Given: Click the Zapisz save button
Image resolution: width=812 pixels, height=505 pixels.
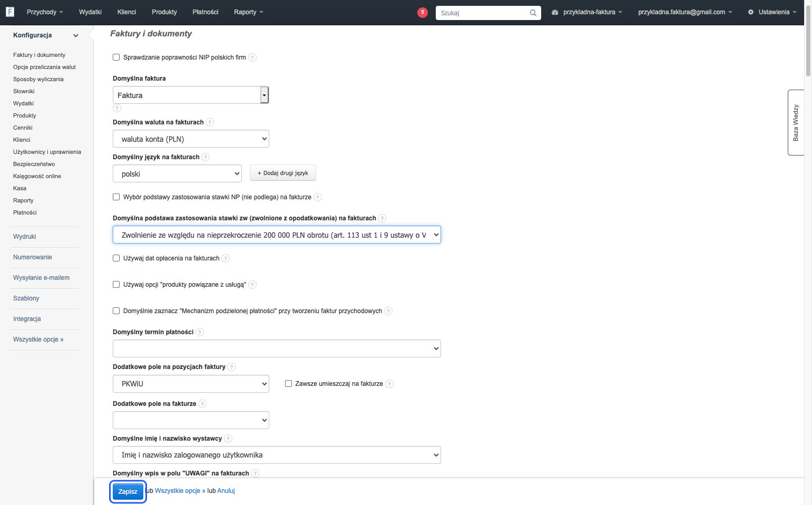Looking at the screenshot, I should point(128,491).
